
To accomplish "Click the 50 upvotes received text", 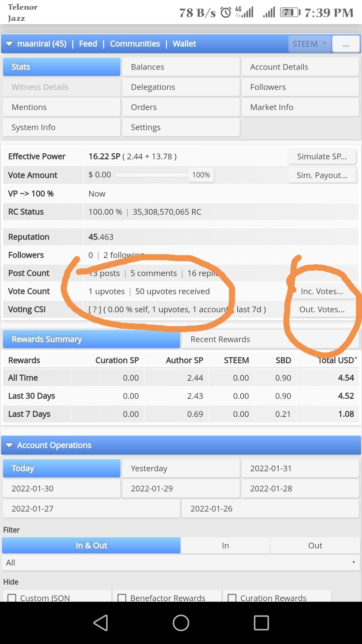I will (x=173, y=291).
